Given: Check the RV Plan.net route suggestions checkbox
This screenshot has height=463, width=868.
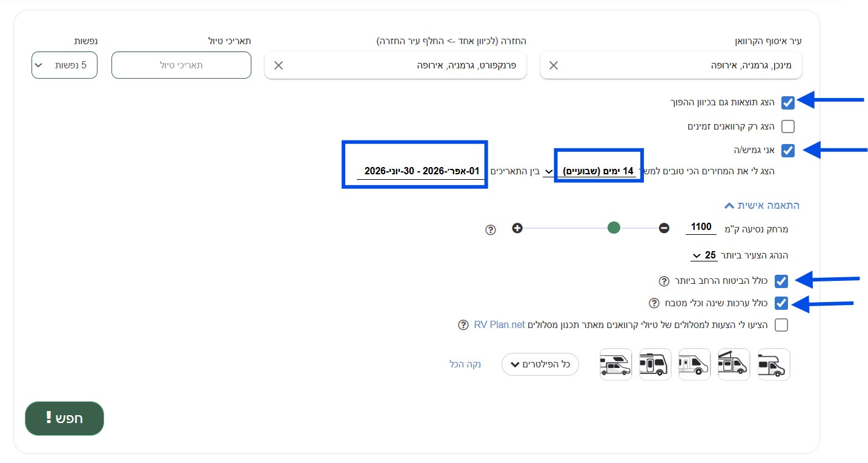Looking at the screenshot, I should click(781, 325).
